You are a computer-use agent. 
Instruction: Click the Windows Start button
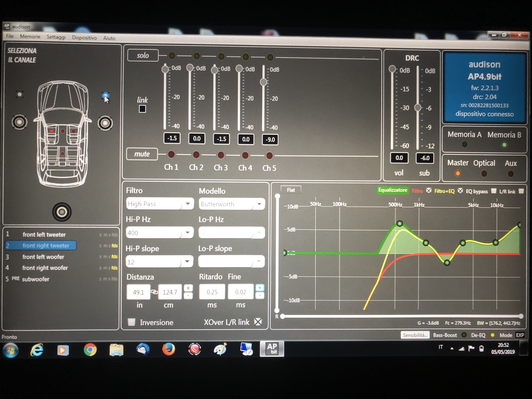[10, 350]
